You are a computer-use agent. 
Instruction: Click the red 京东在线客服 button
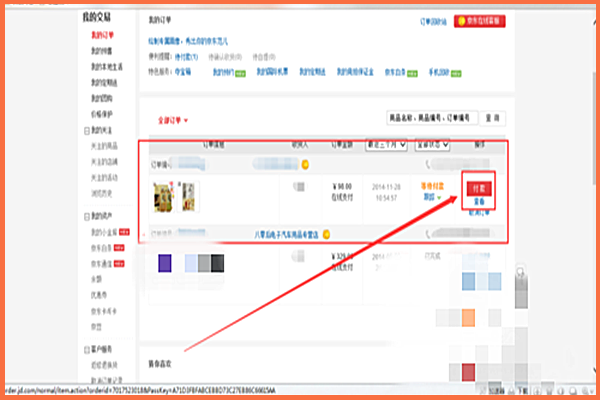479,21
